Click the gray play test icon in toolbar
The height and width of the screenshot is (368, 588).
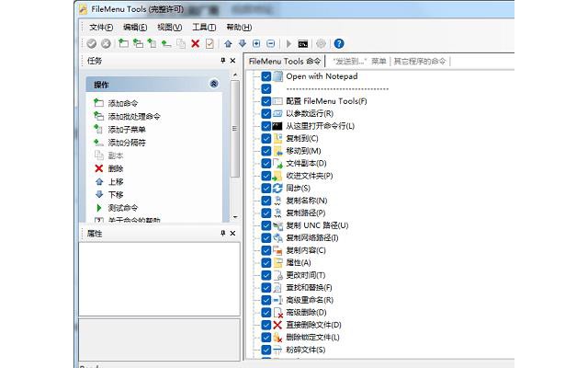click(288, 43)
